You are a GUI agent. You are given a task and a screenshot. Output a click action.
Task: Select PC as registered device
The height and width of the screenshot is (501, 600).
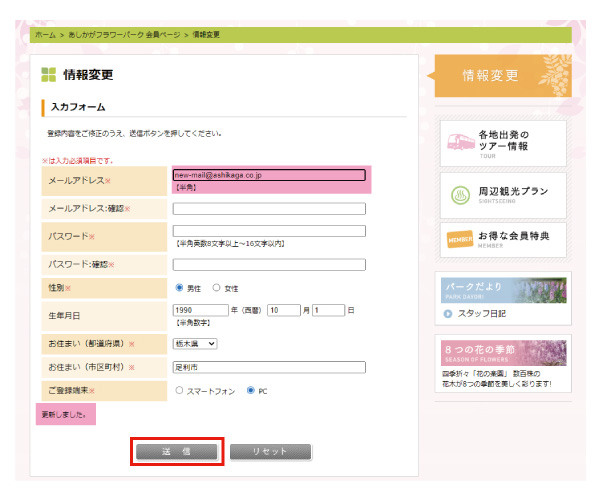pyautogui.click(x=250, y=390)
